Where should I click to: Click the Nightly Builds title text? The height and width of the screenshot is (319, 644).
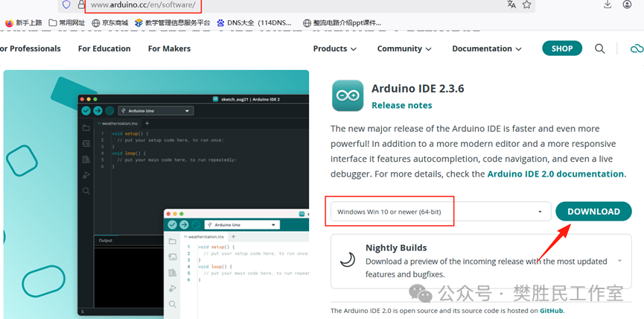point(396,248)
